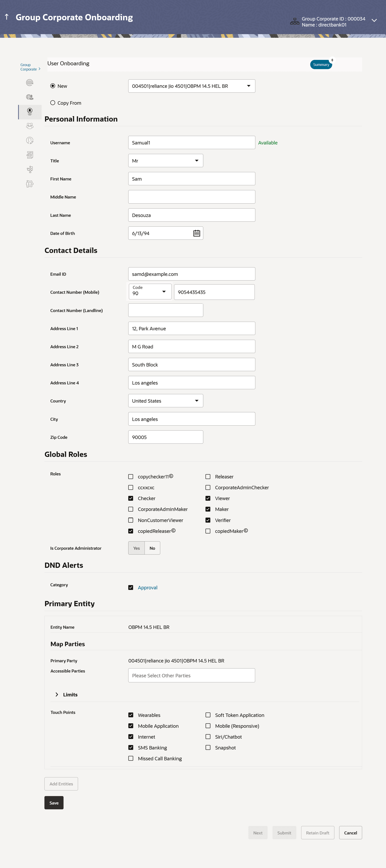Image resolution: width=386 pixels, height=868 pixels.
Task: Open the person with gear sidebar icon
Action: pyautogui.click(x=30, y=184)
